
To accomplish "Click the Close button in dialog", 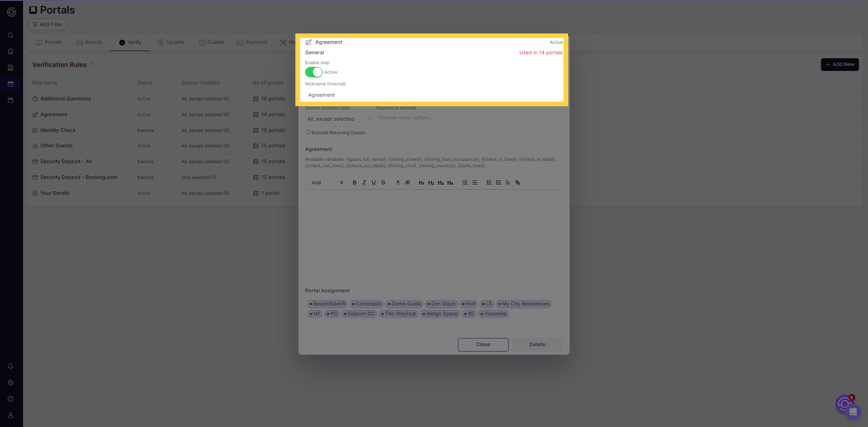I will point(483,344).
